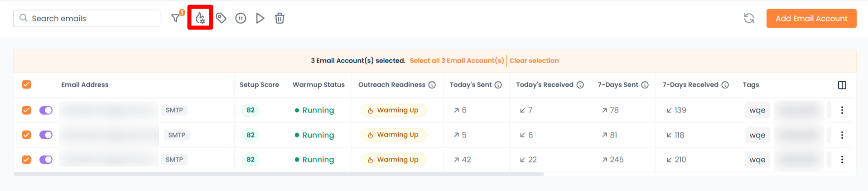This screenshot has height=191, width=868.
Task: Uncheck the select-all header checkbox
Action: pyautogui.click(x=27, y=84)
